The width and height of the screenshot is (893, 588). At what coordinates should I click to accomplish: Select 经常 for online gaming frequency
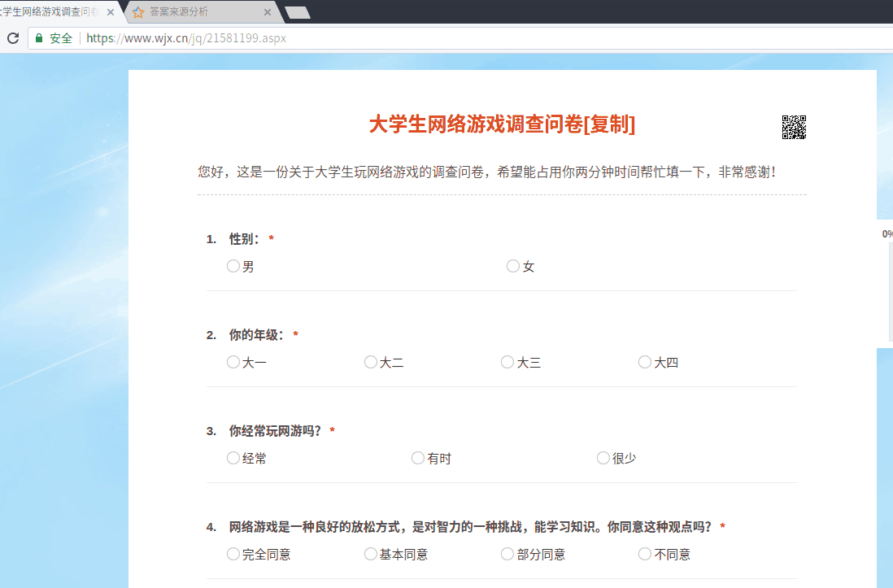coord(233,458)
